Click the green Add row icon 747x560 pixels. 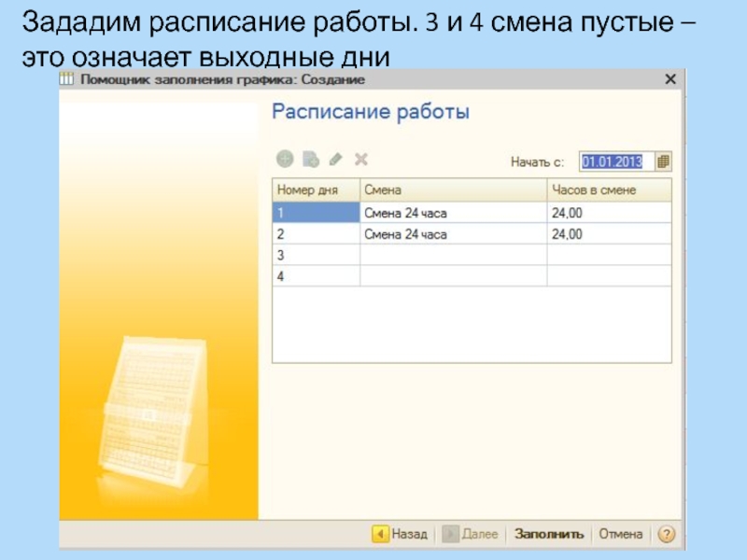pos(285,159)
